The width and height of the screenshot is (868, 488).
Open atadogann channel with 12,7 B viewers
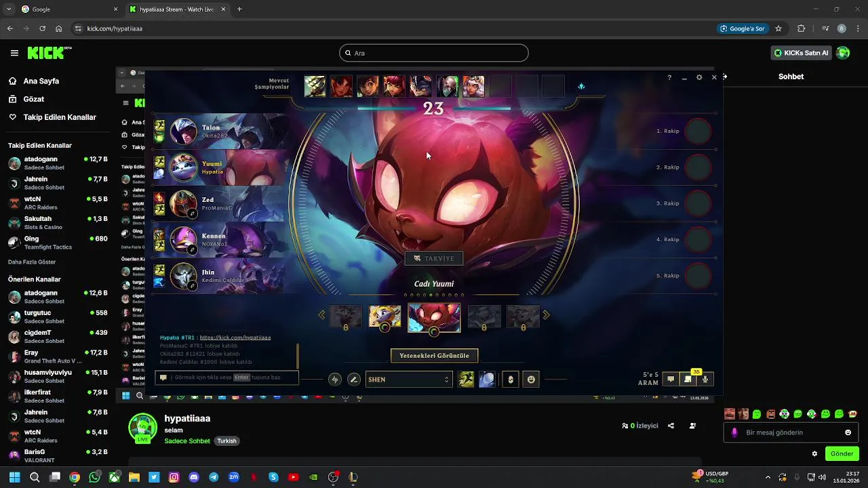(x=58, y=163)
